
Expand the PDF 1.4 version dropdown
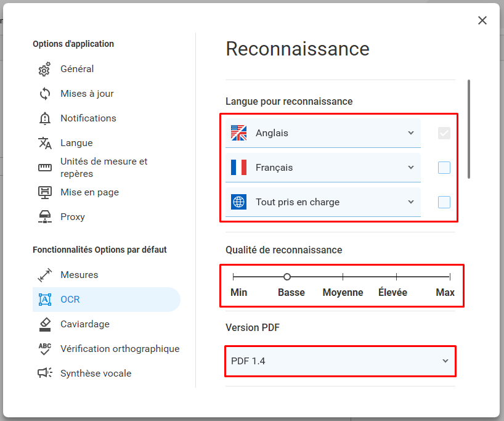[340, 361]
